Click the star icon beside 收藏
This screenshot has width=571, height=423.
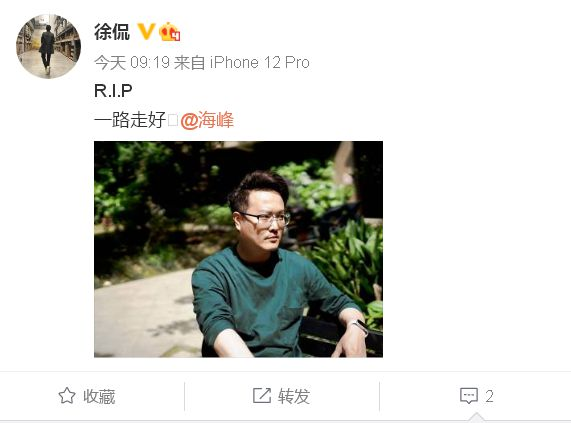(x=67, y=396)
